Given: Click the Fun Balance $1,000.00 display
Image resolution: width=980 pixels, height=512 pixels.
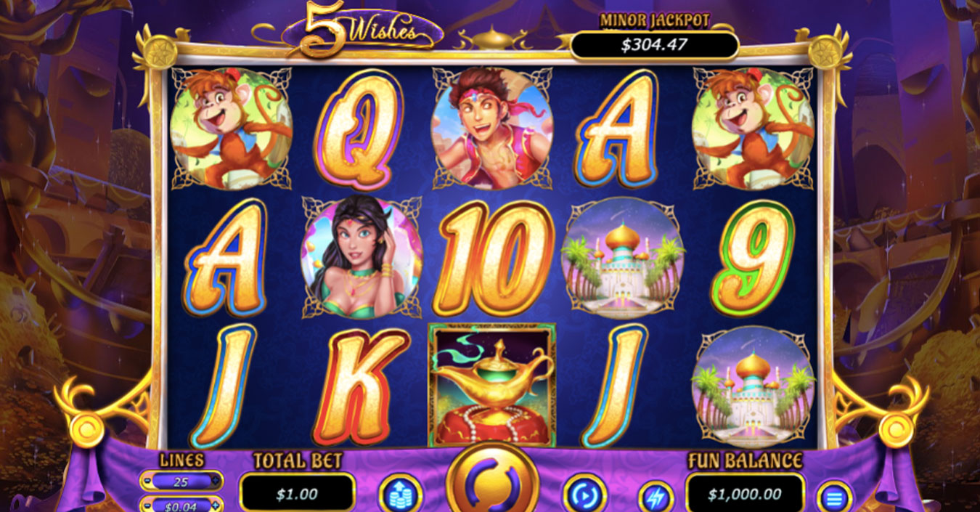Looking at the screenshot, I should coord(745,494).
